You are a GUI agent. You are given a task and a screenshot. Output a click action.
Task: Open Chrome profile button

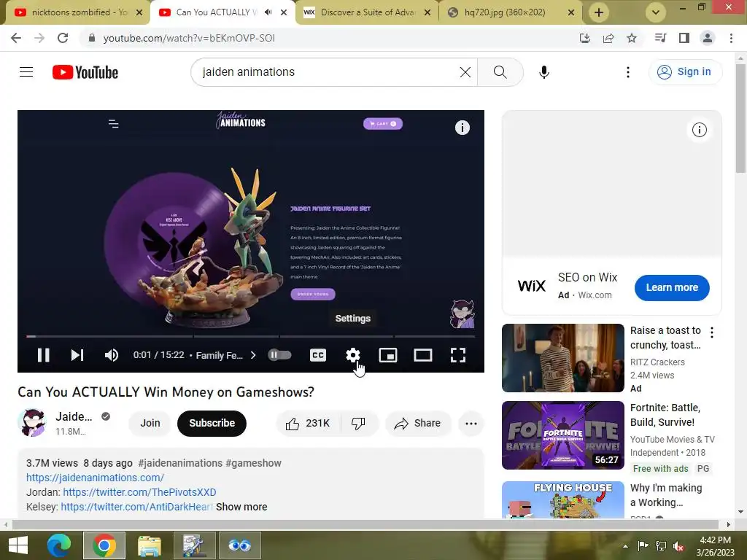coord(708,38)
